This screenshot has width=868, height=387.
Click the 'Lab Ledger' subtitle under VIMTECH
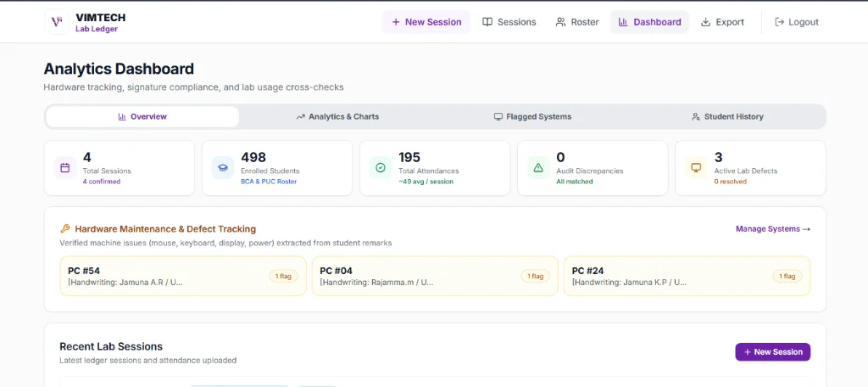coord(97,29)
